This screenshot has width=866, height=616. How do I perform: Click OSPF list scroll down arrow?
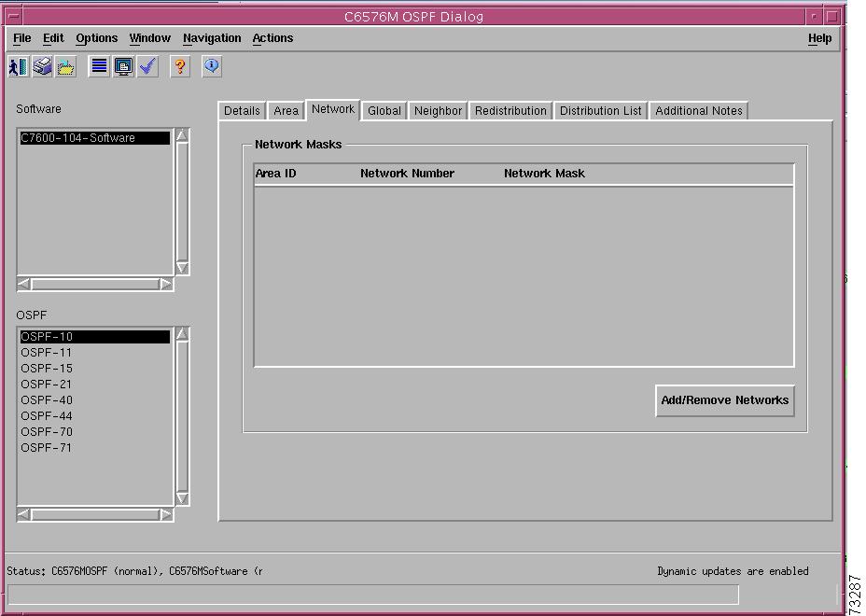pos(182,498)
